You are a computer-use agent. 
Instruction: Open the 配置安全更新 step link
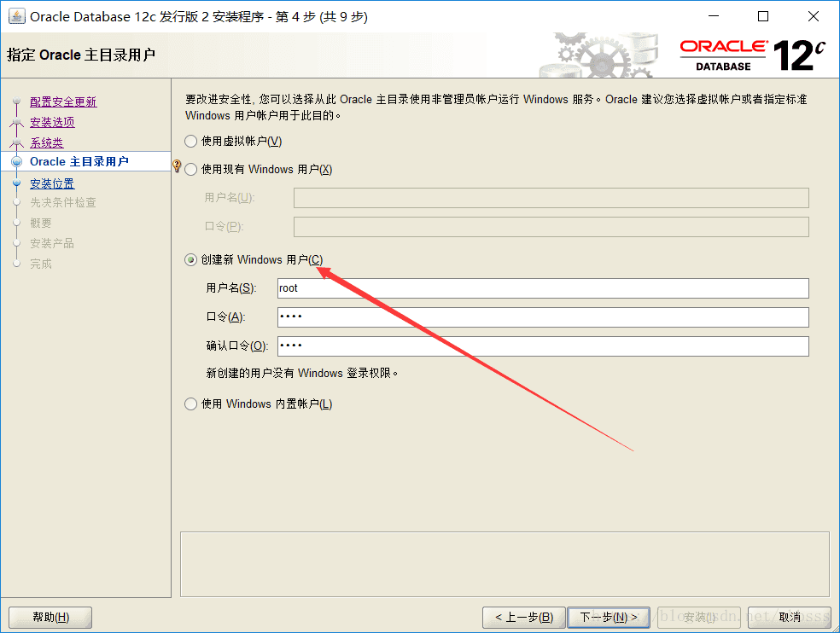[63, 102]
